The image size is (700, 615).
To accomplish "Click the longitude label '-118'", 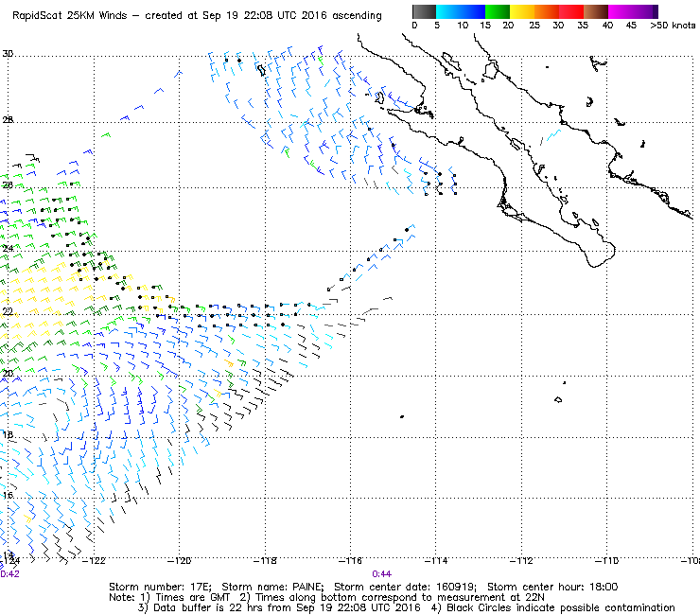I will pos(265,561).
